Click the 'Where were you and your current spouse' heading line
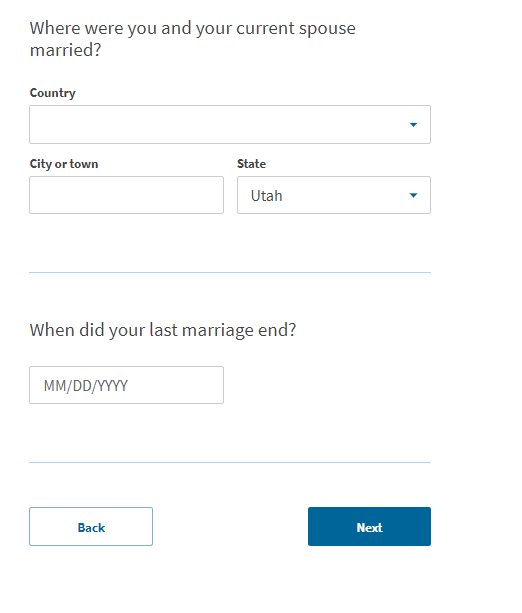This screenshot has height=613, width=522. [193, 28]
